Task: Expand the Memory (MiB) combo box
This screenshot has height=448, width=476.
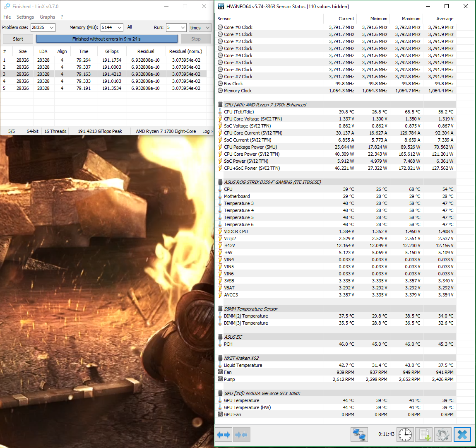Action: pyautogui.click(x=119, y=27)
